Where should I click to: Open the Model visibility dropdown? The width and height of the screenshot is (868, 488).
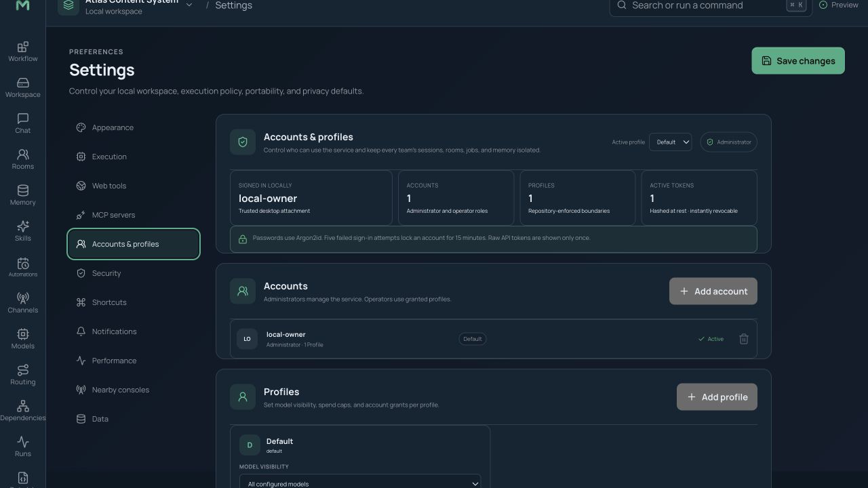pyautogui.click(x=360, y=483)
